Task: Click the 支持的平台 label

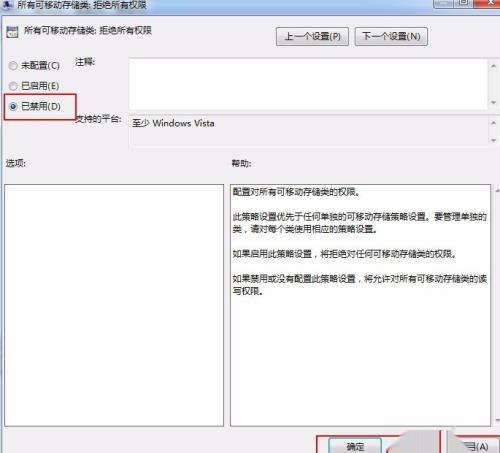Action: pos(98,119)
